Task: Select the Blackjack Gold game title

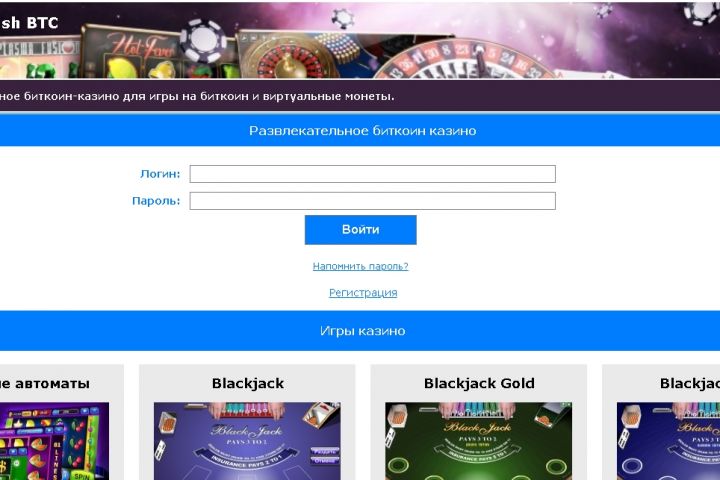Action: click(479, 383)
